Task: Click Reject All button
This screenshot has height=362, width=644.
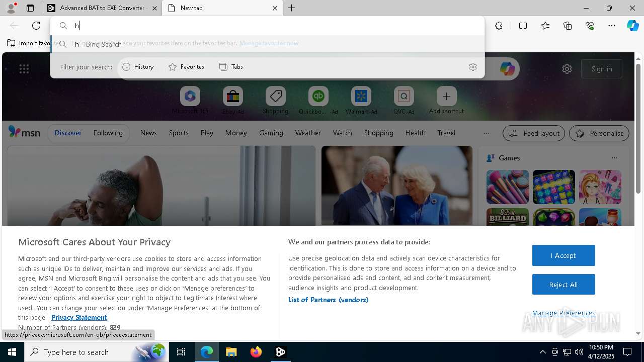Action: pos(563,285)
